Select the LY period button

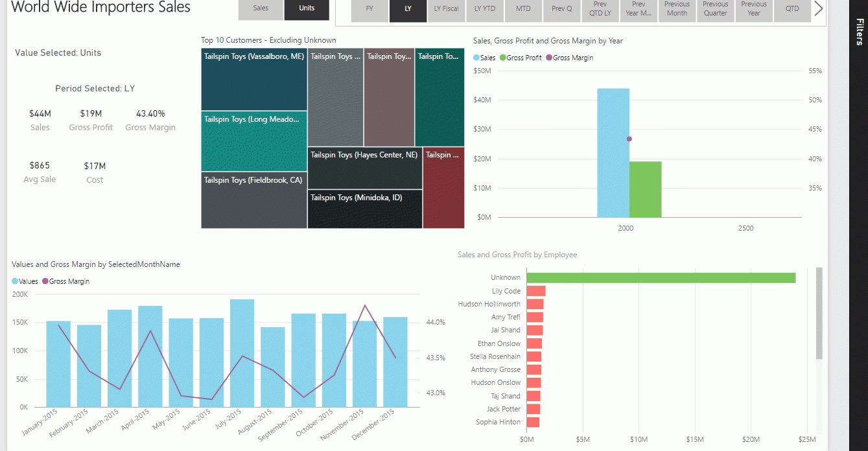pos(408,10)
